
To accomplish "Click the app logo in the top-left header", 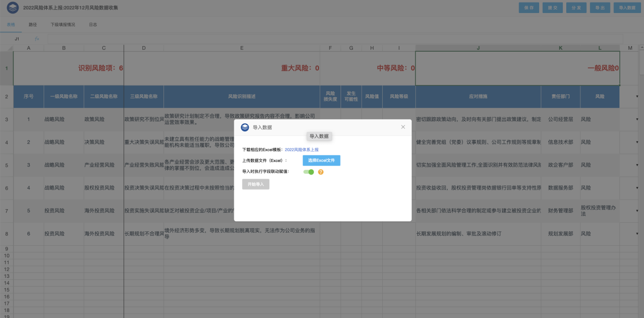I will pos(14,8).
